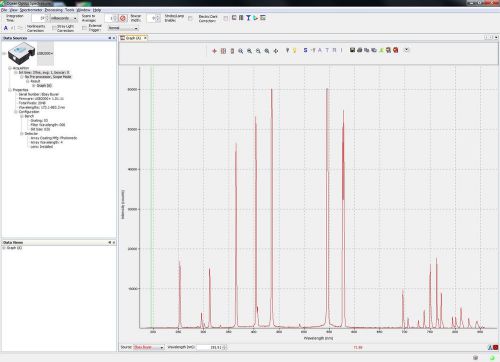
Task: Collapse the Bench tree node
Action: tap(22, 116)
